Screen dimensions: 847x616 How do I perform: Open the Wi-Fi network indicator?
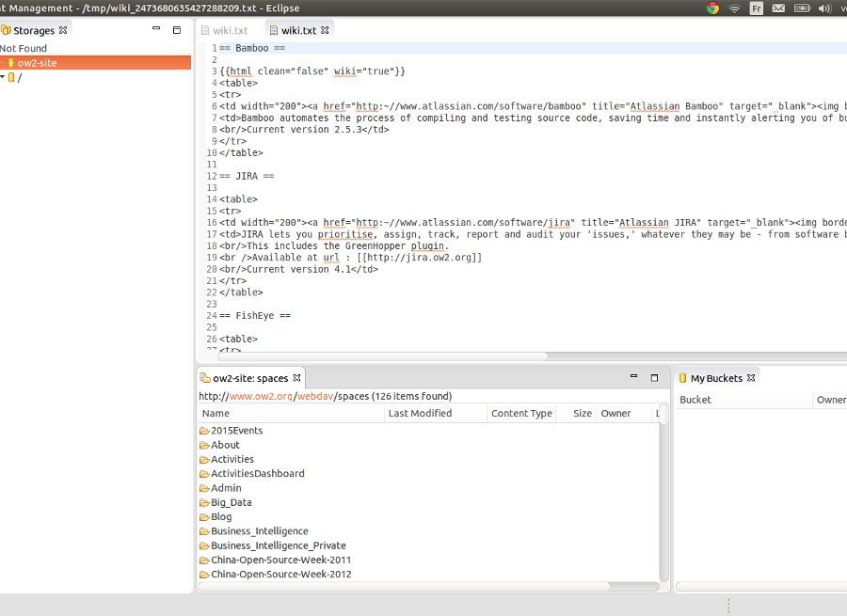click(x=735, y=8)
